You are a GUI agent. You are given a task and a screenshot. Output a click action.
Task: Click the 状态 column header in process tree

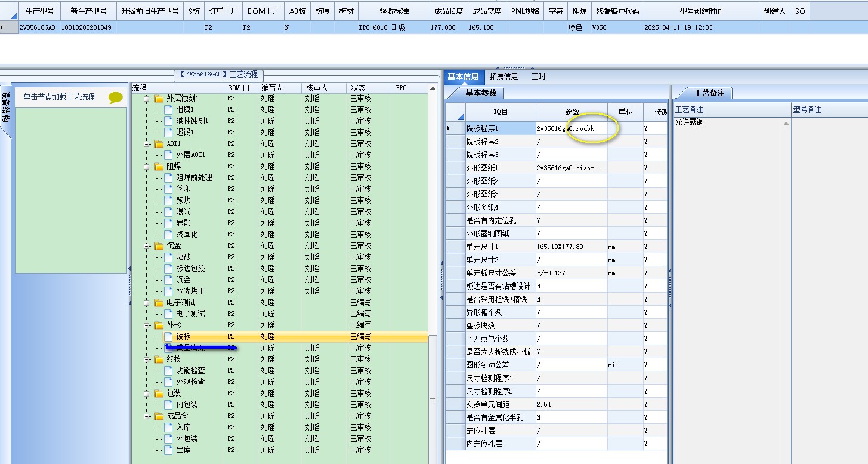click(x=368, y=88)
